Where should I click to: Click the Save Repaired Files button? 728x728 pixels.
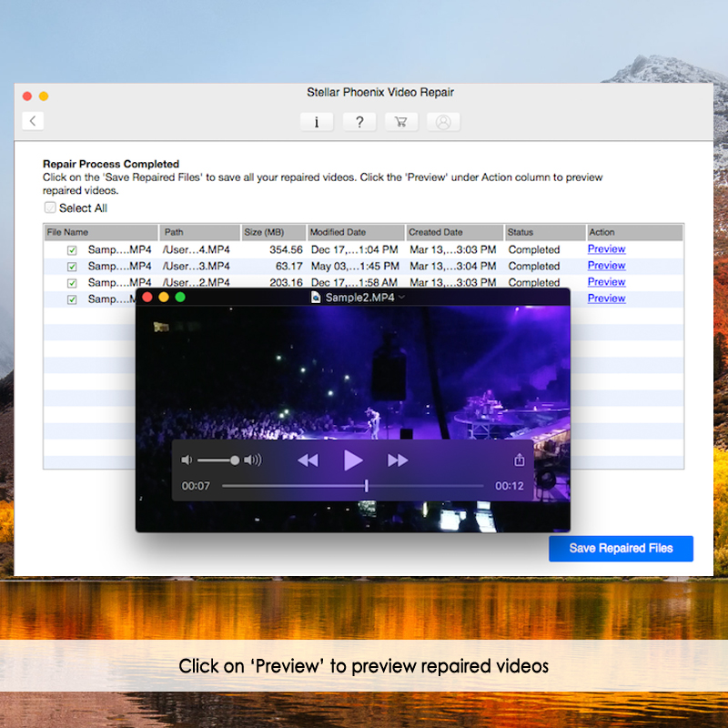621,549
